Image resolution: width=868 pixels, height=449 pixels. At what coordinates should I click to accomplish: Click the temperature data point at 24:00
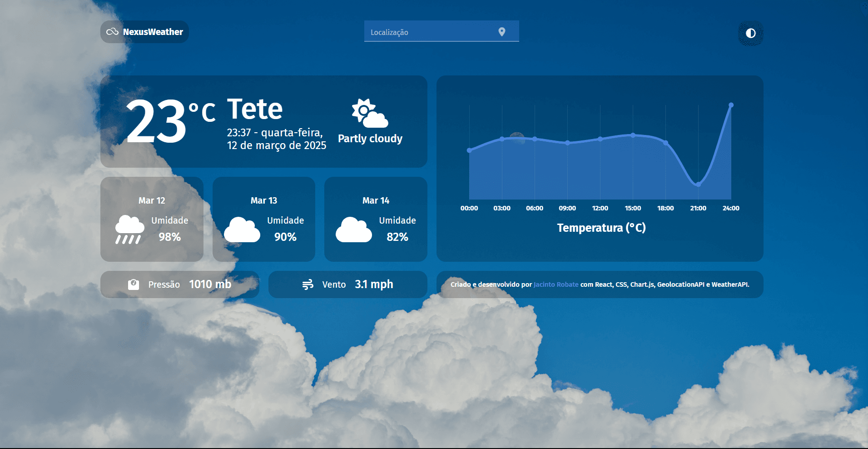(731, 105)
